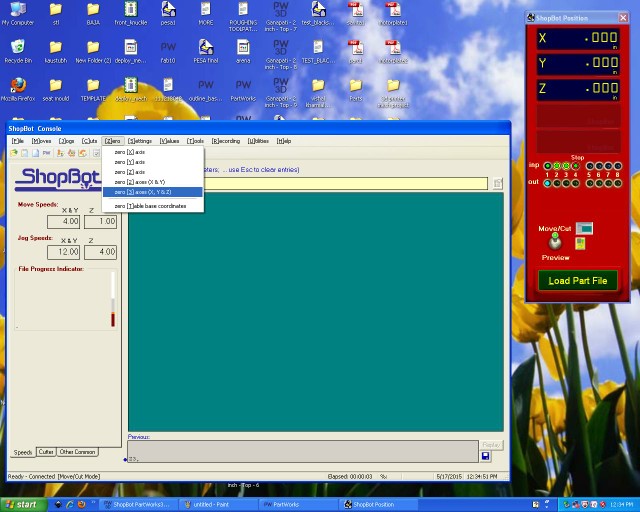Toggle output 4 indicator in ShopBot Position

click(576, 183)
